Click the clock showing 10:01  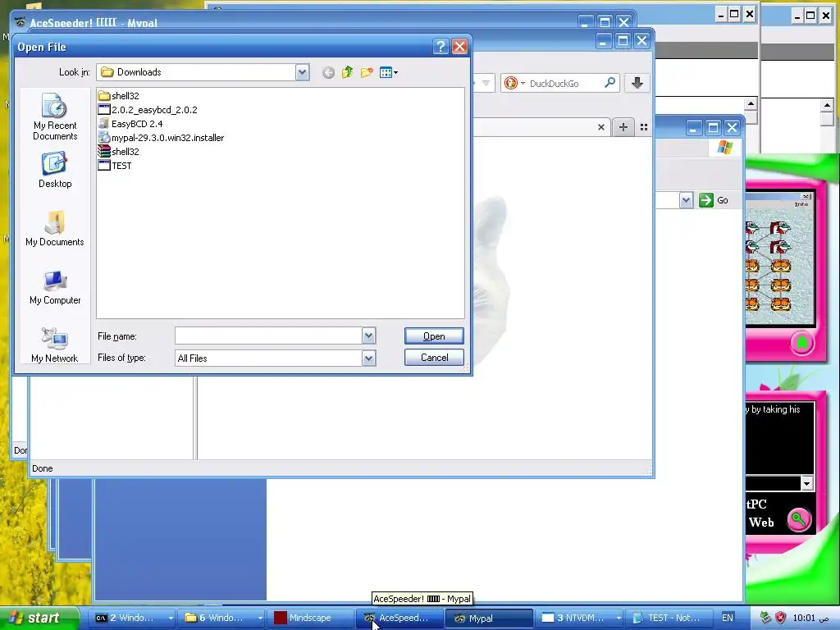click(804, 618)
